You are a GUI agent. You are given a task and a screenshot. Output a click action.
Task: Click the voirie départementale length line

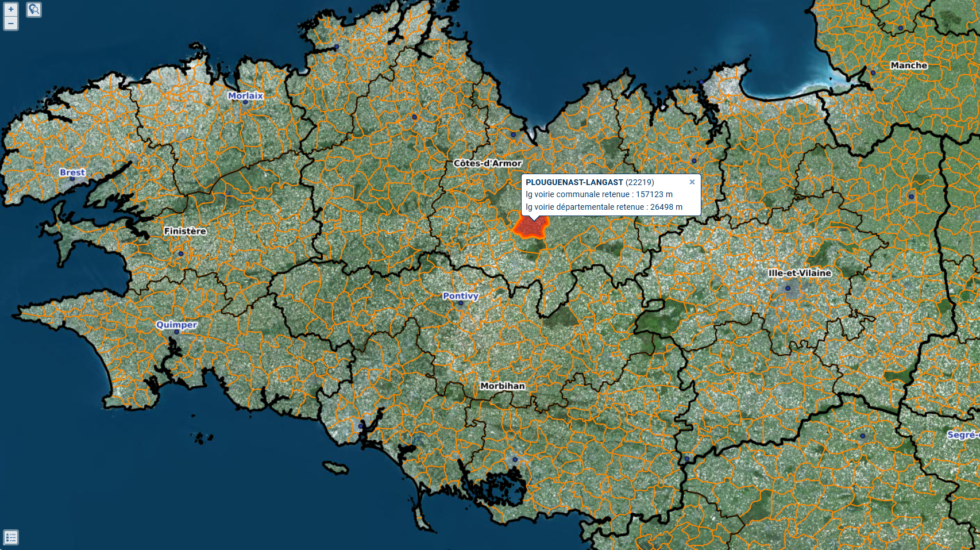(604, 207)
